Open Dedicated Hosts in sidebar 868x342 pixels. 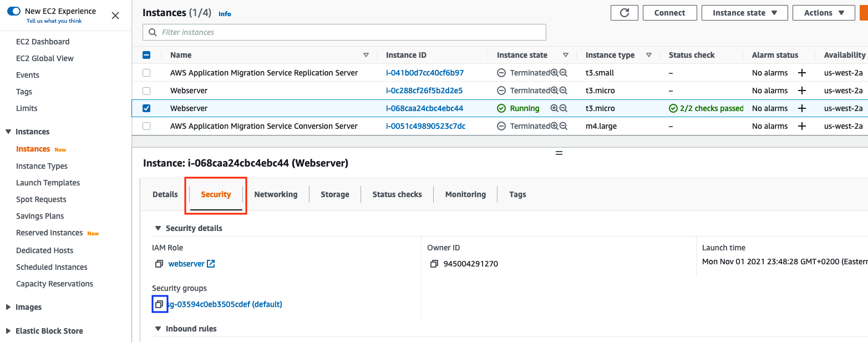[x=45, y=250]
